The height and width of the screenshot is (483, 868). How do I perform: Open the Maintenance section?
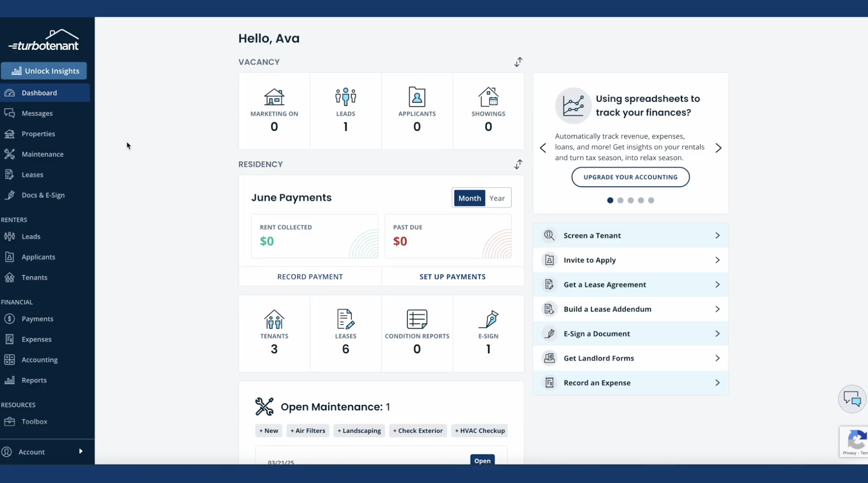tap(42, 154)
